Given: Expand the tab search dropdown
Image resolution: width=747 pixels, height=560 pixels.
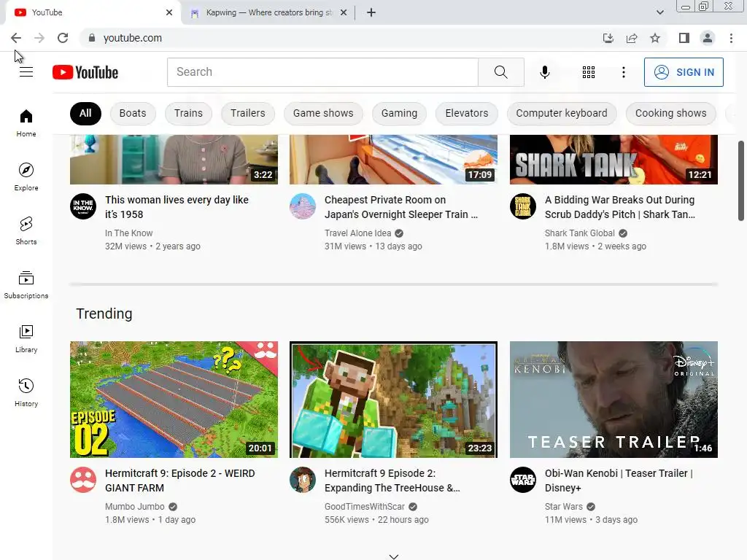Looking at the screenshot, I should click(659, 12).
